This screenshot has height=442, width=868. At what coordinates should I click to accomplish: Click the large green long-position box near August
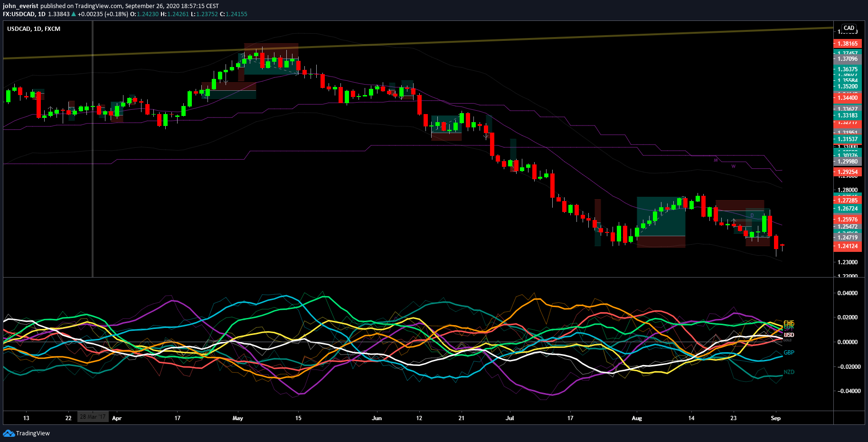coord(661,216)
